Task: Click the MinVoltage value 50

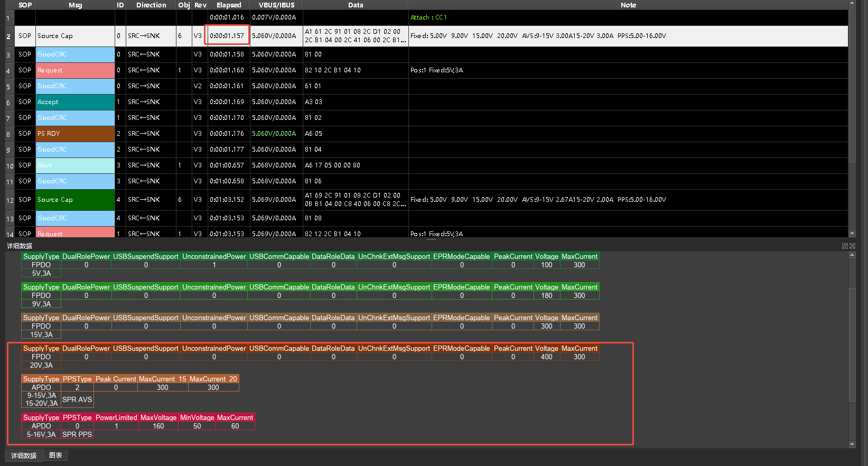Action: pos(197,426)
